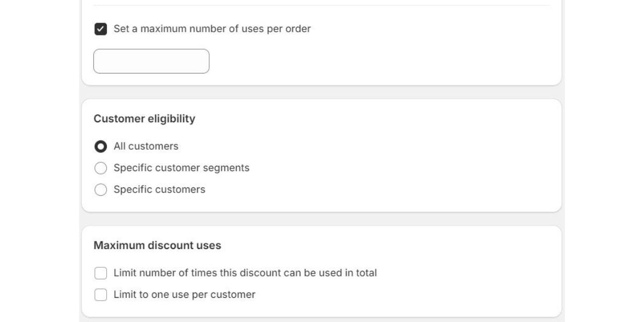Viewport: 644px width, 322px height.
Task: Uncheck the maximum uses per order checkbox
Action: click(x=100, y=29)
